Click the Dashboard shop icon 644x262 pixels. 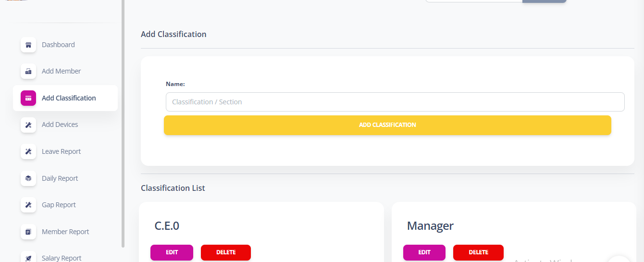click(28, 45)
